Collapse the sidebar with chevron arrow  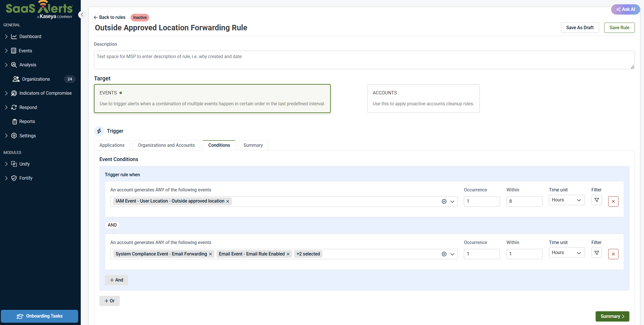click(x=82, y=15)
